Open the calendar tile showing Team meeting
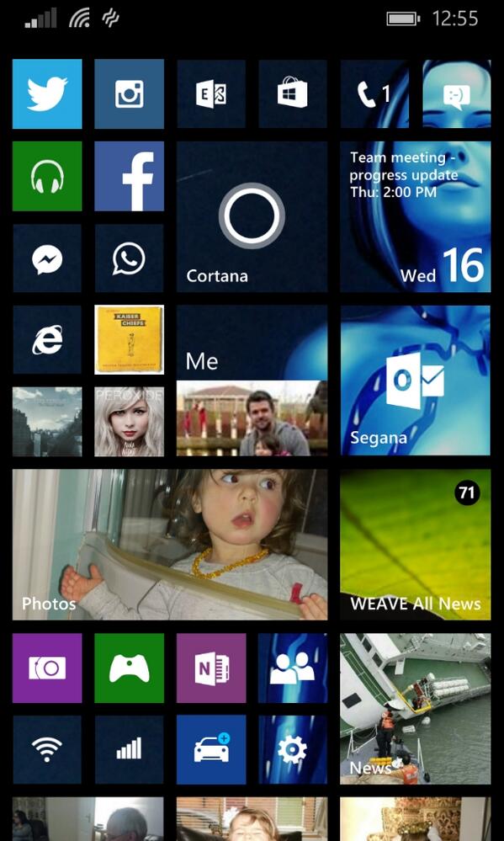The height and width of the screenshot is (841, 504). pos(416,217)
